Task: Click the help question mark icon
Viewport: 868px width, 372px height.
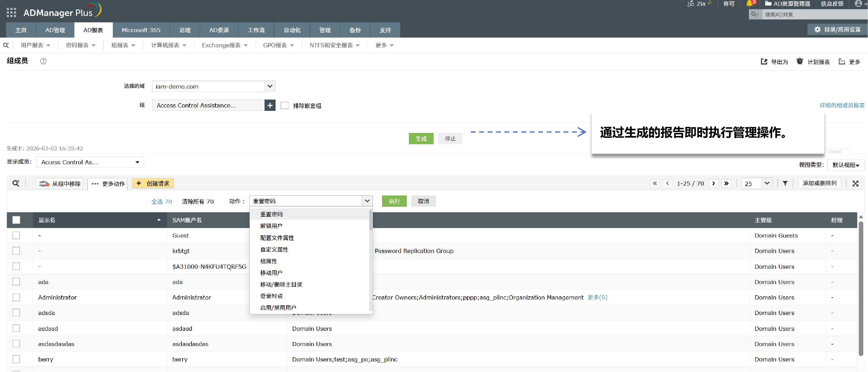Action: 43,61
